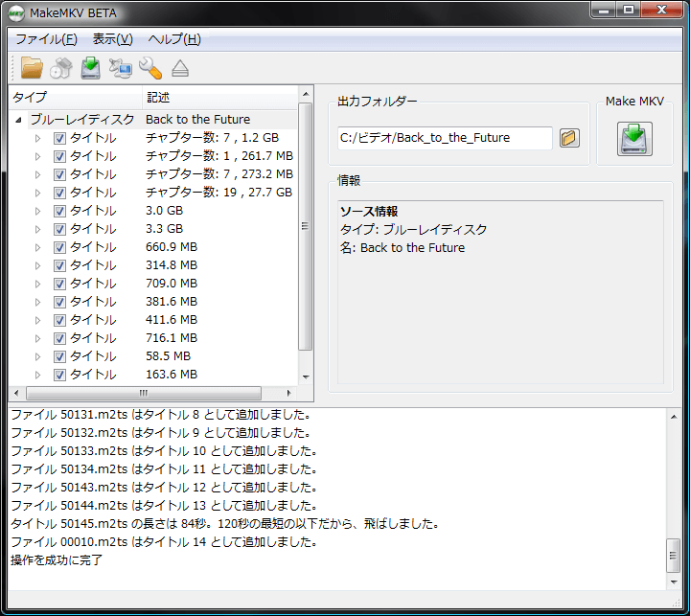Open the ファイル(F) menu
This screenshot has width=690, height=616.
46,39
